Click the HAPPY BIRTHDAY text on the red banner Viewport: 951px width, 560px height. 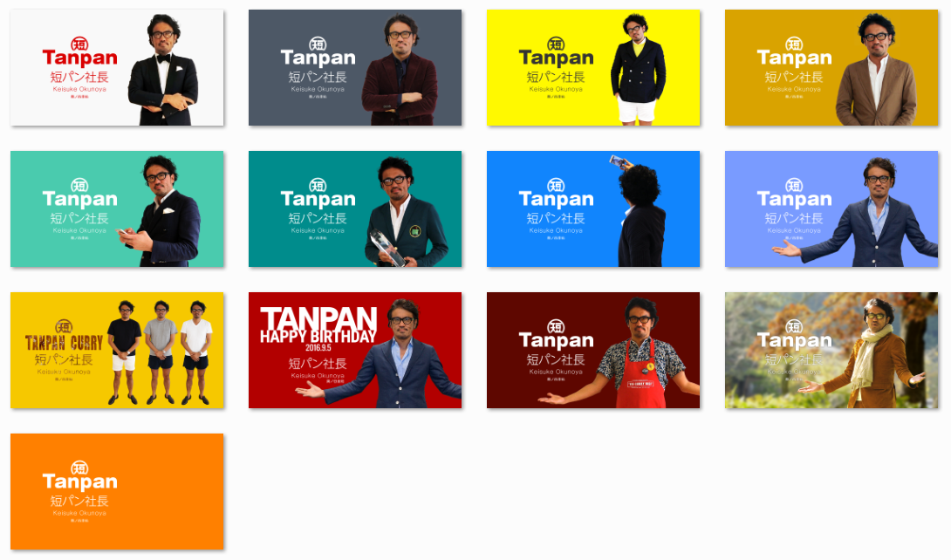(318, 337)
